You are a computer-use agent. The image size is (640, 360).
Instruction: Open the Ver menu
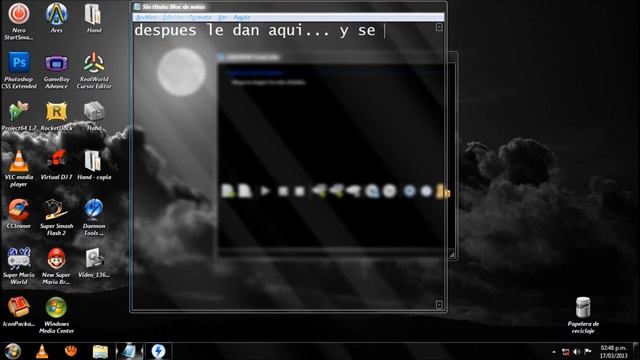(x=222, y=17)
